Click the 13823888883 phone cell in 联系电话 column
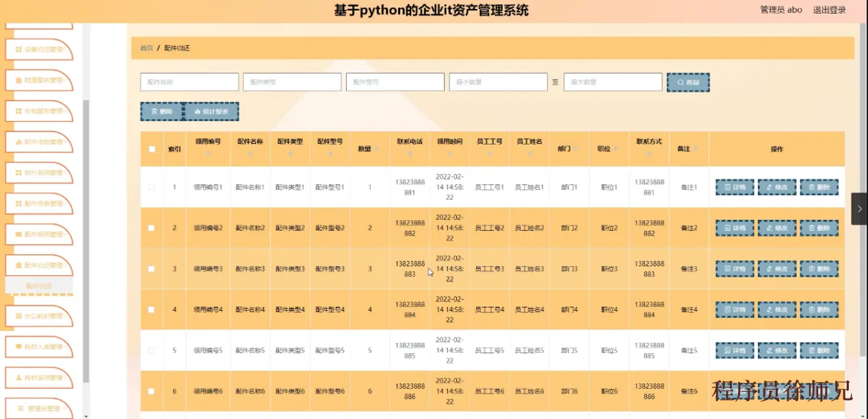The height and width of the screenshot is (419, 868). 410,269
